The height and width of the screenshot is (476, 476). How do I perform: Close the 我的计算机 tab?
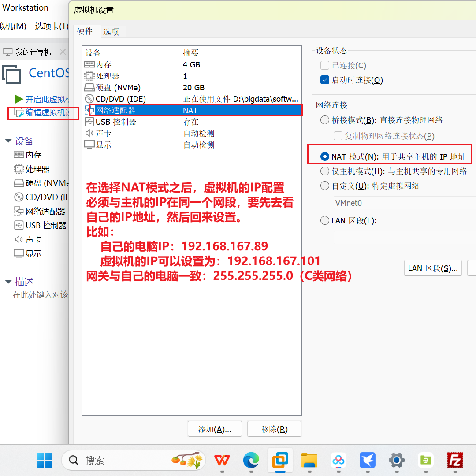tap(63, 52)
